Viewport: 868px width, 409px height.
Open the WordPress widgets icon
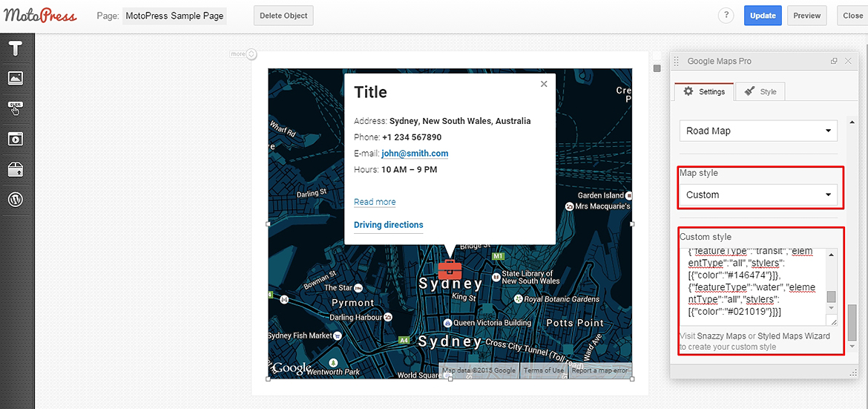click(16, 200)
